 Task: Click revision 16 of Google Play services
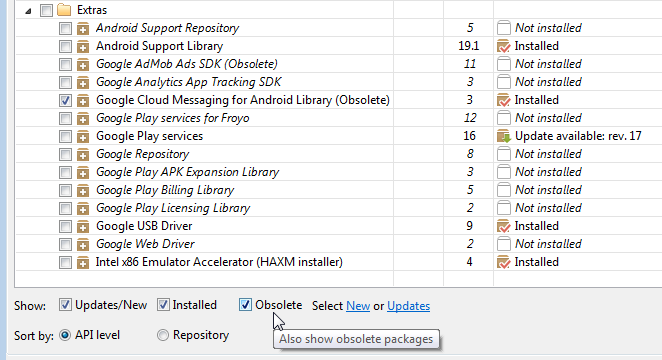(469, 136)
